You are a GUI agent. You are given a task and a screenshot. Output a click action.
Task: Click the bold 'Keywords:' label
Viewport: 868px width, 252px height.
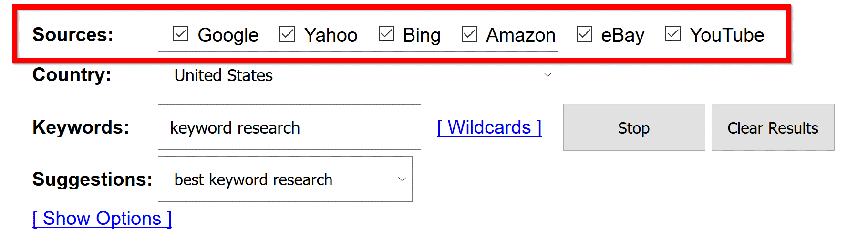81,127
